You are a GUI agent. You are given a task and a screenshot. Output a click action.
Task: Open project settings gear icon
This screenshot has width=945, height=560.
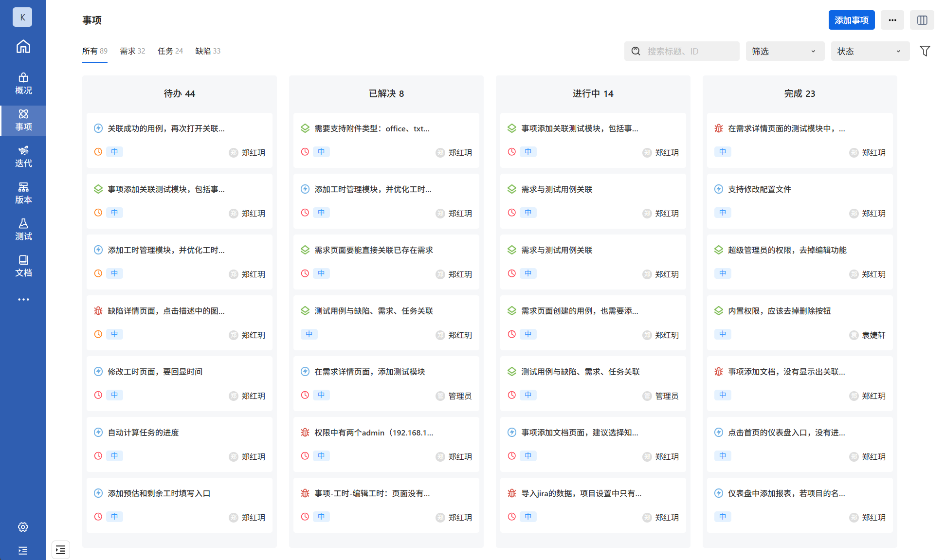pos(23,527)
